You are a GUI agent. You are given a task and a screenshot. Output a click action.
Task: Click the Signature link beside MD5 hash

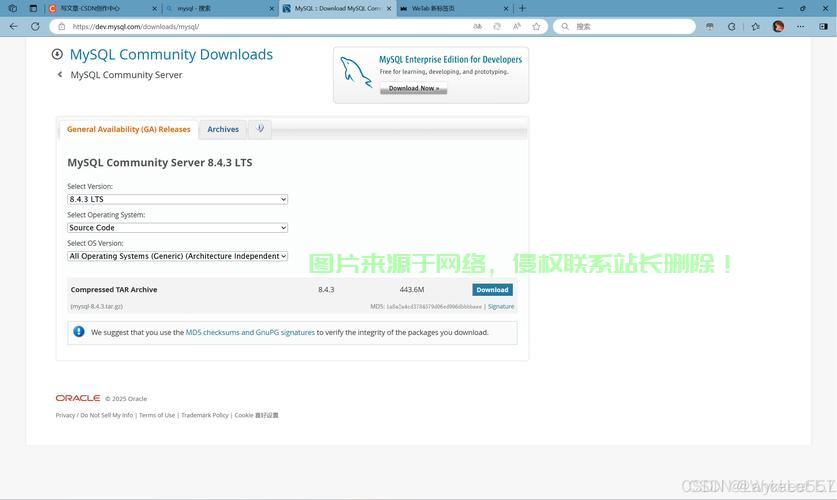click(x=501, y=307)
